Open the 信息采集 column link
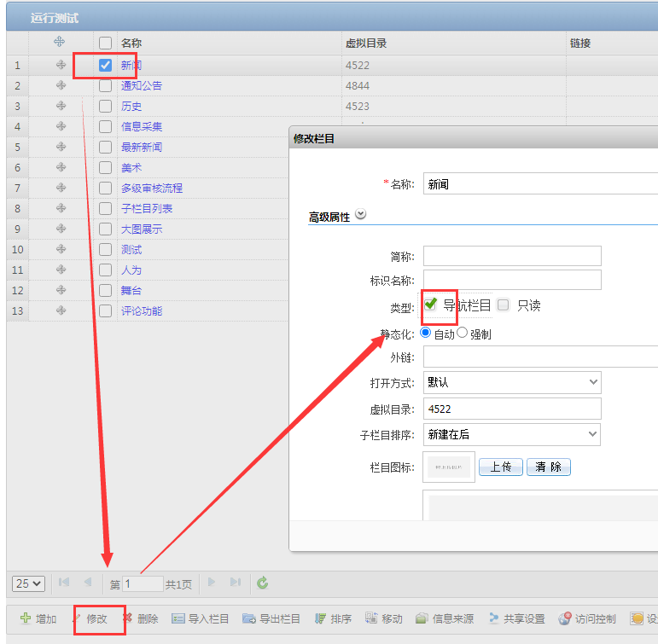The height and width of the screenshot is (644, 658). pyautogui.click(x=142, y=126)
